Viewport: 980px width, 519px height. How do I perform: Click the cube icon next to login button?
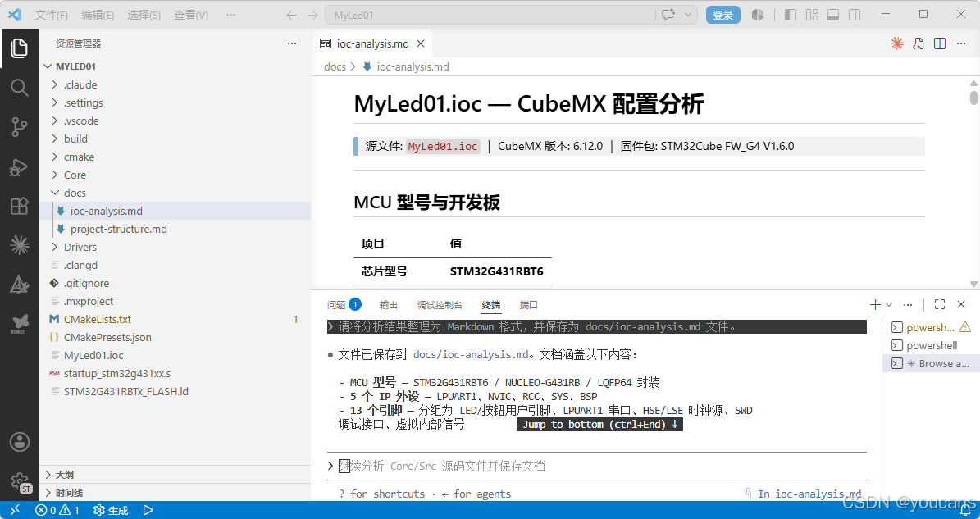[758, 15]
